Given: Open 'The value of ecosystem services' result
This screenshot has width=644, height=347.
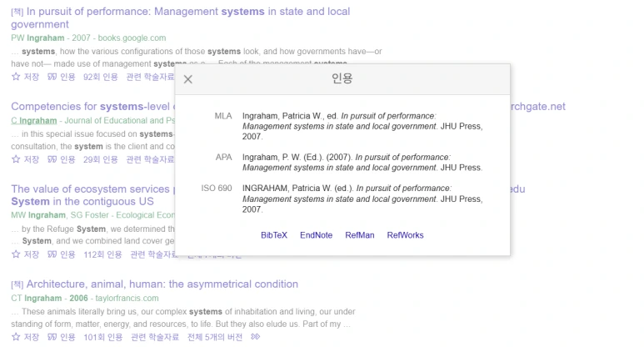Looking at the screenshot, I should coord(92,195).
